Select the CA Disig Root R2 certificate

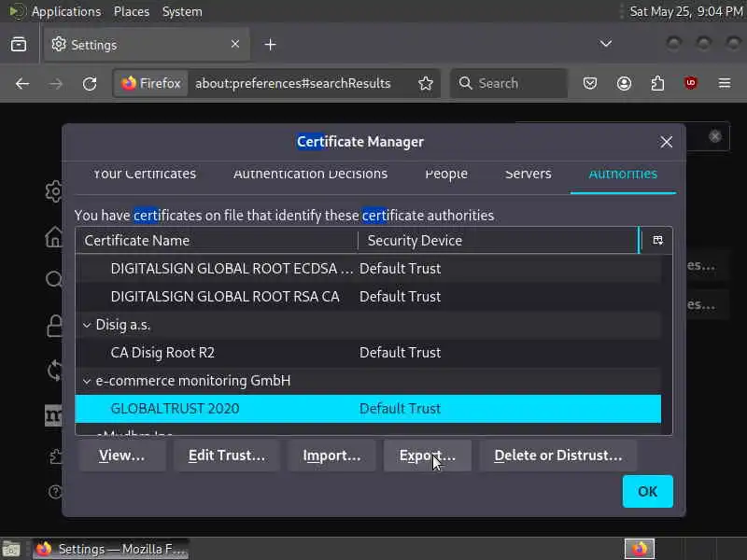[x=368, y=353]
